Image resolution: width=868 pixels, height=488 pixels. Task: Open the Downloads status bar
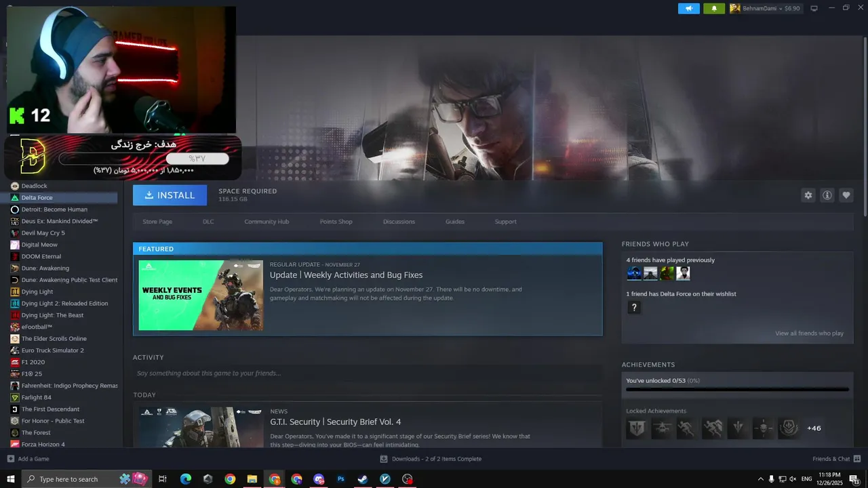click(431, 459)
